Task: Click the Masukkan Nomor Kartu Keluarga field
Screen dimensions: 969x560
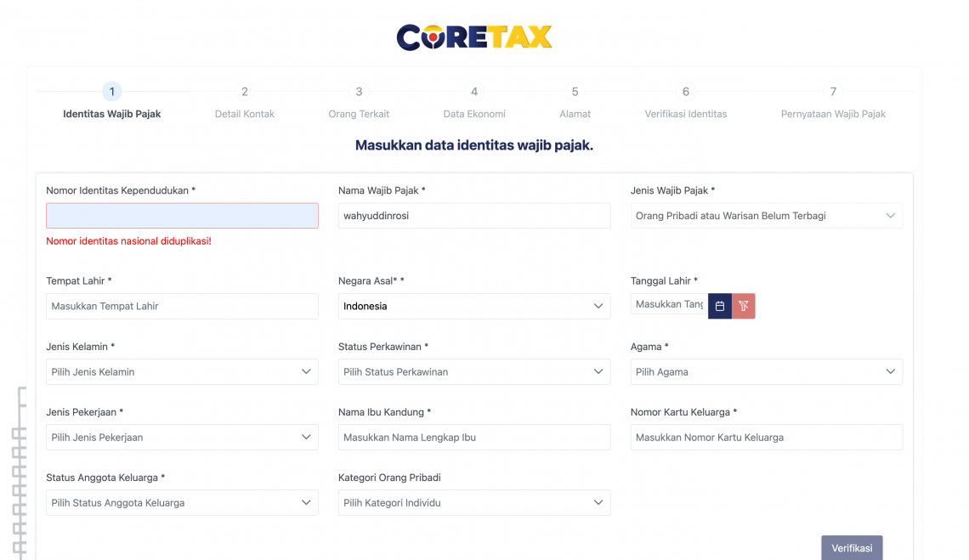Action: click(766, 437)
